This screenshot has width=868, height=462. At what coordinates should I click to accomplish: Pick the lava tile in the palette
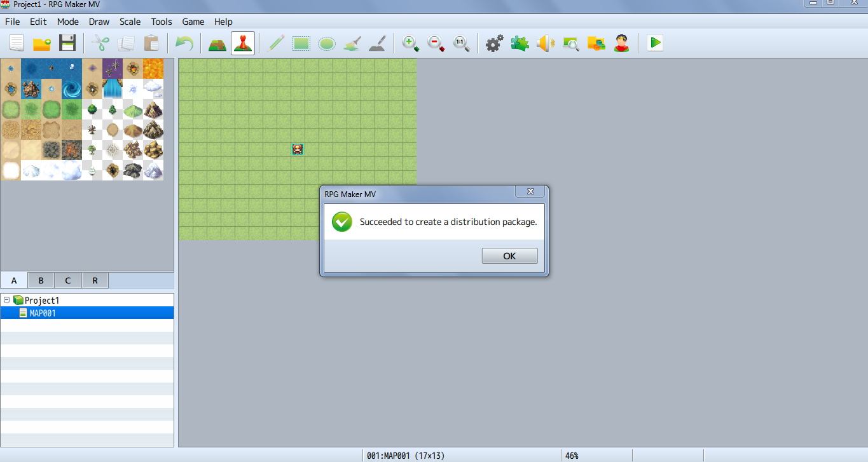153,69
